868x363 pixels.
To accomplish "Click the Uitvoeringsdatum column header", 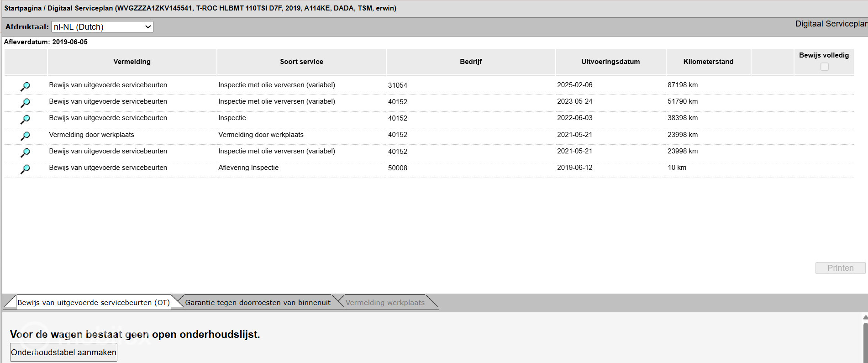I will (x=610, y=62).
